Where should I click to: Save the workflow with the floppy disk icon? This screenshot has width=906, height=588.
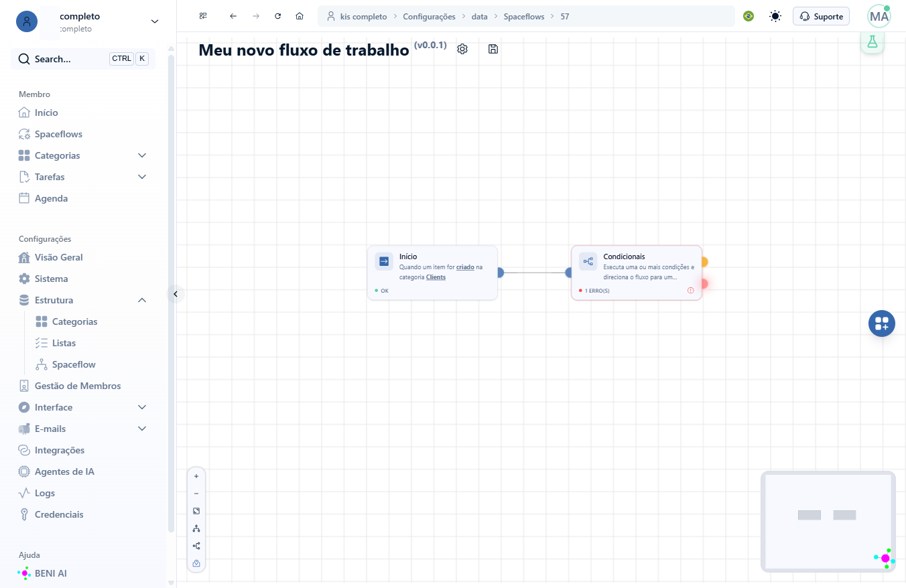pyautogui.click(x=493, y=49)
